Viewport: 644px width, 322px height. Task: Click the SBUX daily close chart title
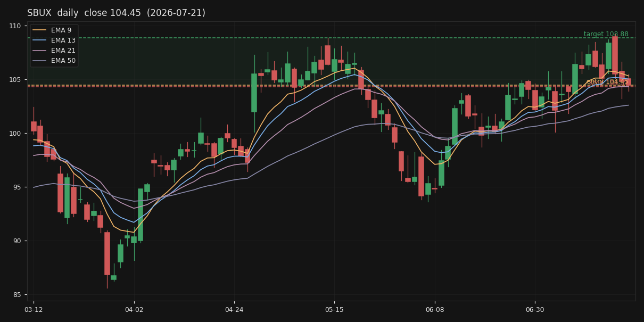pyautogui.click(x=116, y=13)
